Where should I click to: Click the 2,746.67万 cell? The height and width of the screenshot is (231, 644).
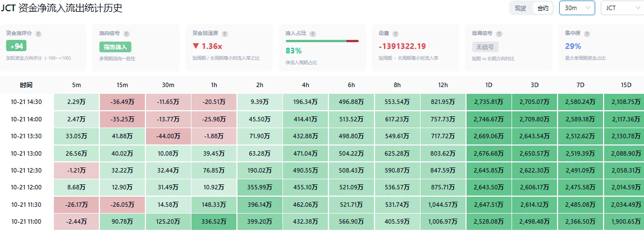[488, 119]
